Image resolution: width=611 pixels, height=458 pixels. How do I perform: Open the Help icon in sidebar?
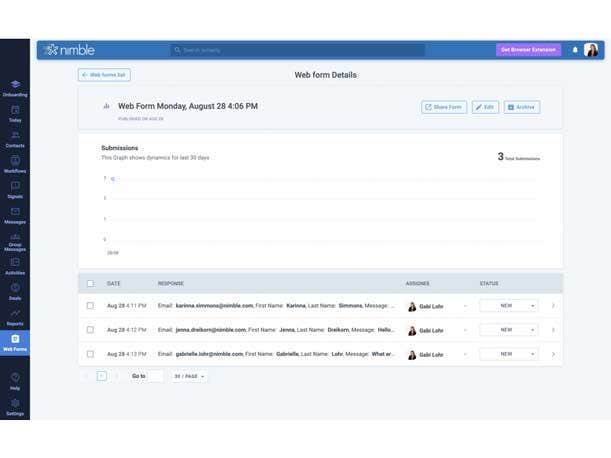pyautogui.click(x=15, y=378)
